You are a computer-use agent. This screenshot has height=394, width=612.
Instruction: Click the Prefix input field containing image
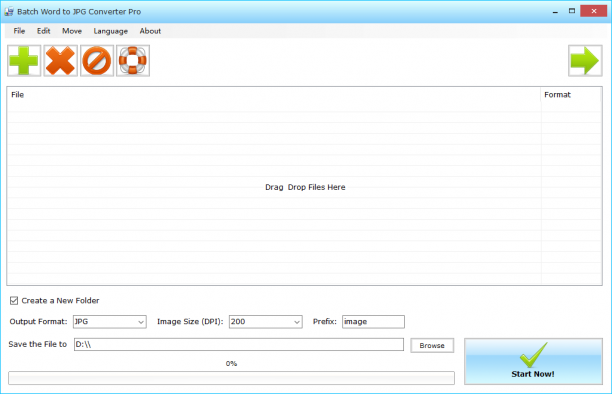click(x=373, y=322)
